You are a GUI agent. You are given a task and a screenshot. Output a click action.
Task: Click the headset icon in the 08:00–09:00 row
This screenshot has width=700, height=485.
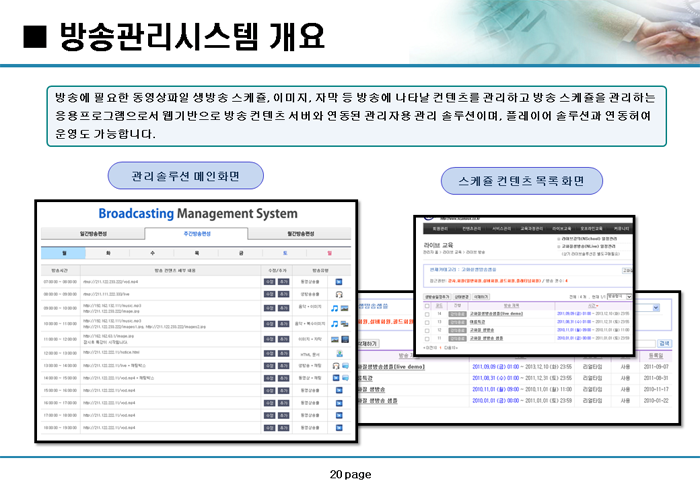click(339, 294)
